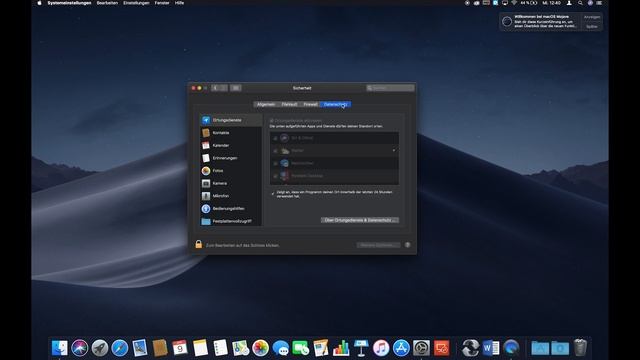640x360 pixels.
Task: Open Pages icon in the Dock
Action: click(x=321, y=348)
